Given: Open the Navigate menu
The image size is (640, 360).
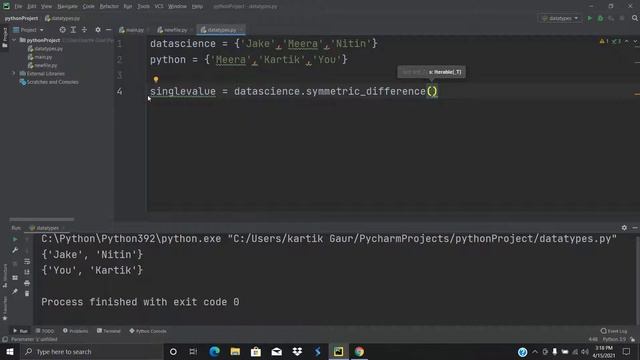Looking at the screenshot, I should coord(67,7).
